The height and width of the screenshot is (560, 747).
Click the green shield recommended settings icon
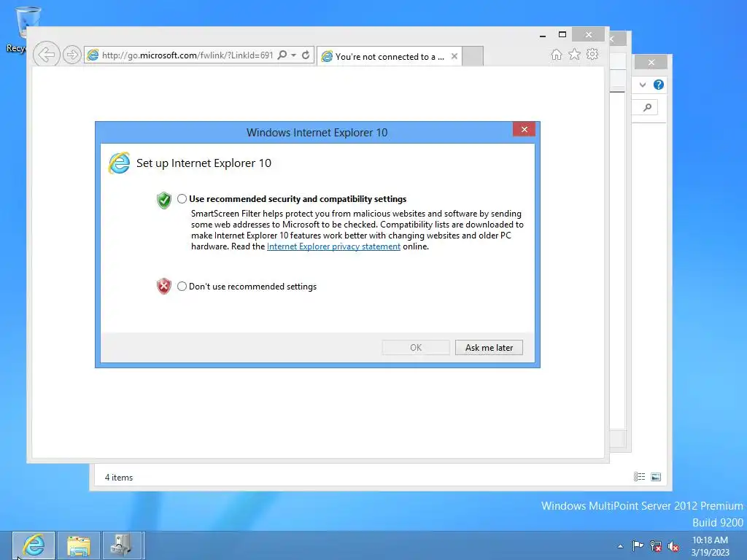coord(164,200)
